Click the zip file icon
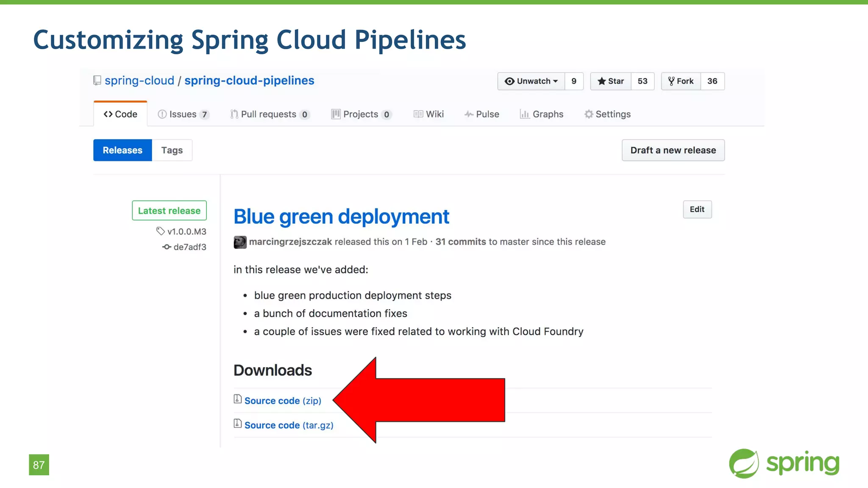The width and height of the screenshot is (868, 488). (x=238, y=399)
